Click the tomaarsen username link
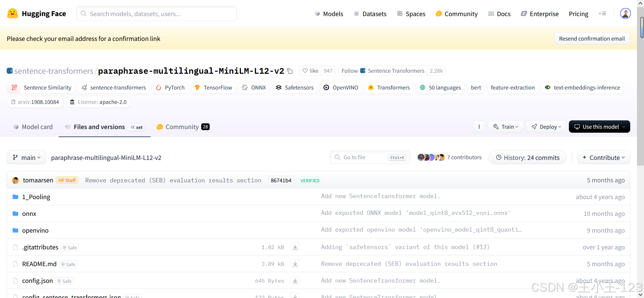Viewport: 644px width, 298px height. pyautogui.click(x=38, y=180)
